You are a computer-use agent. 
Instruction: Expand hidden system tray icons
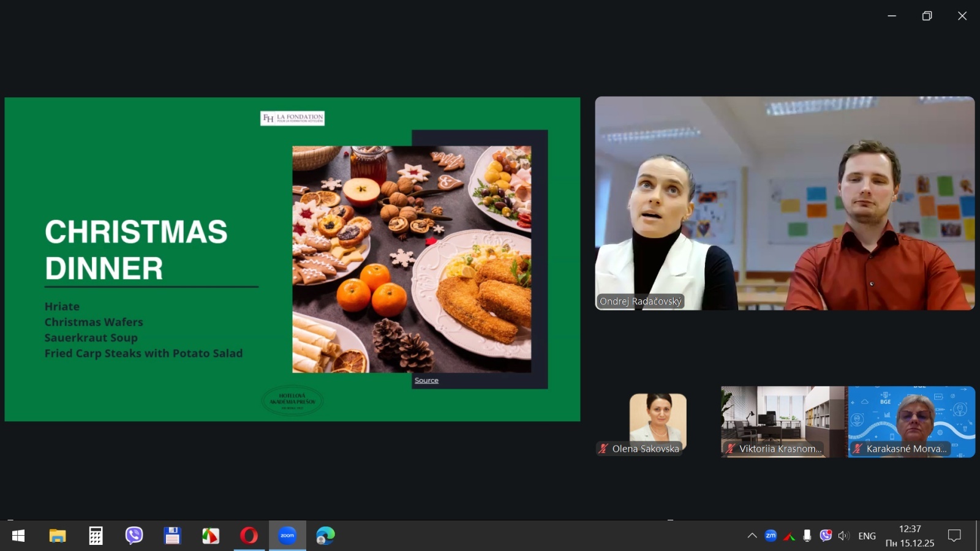pyautogui.click(x=752, y=536)
